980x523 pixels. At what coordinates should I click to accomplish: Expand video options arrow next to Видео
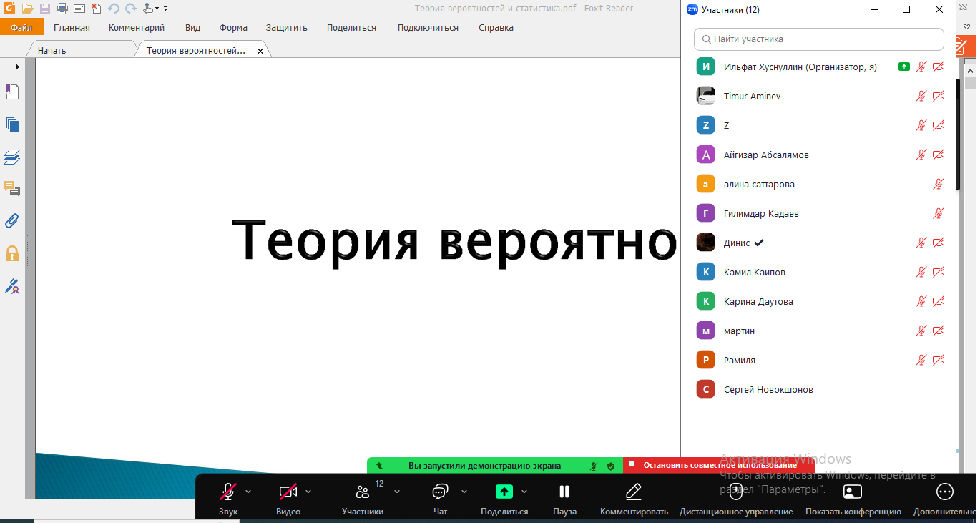point(309,492)
